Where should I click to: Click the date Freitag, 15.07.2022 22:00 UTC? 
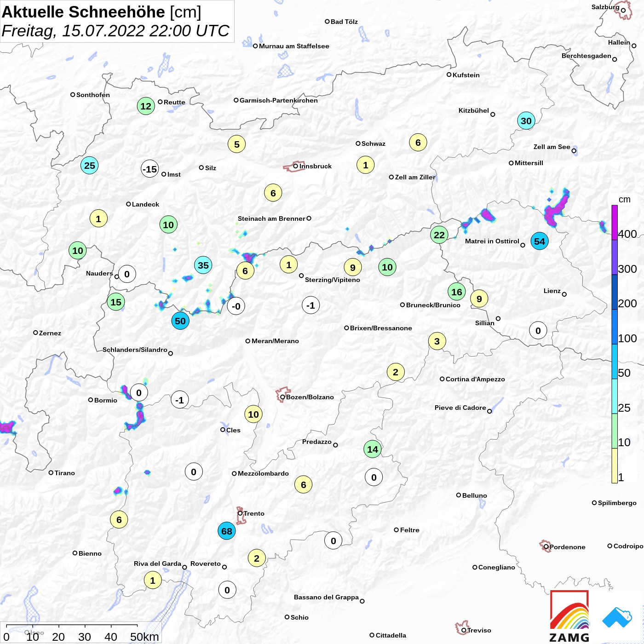pos(115,31)
